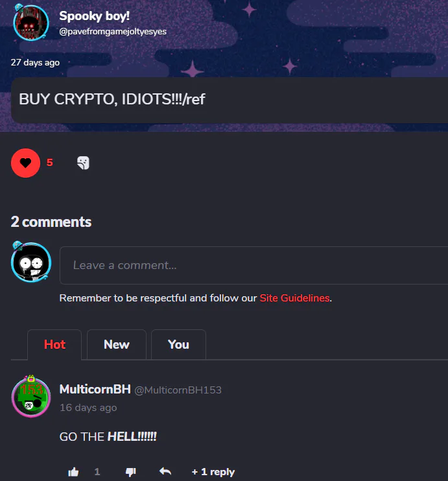Click your own skull avatar by comment box
The width and height of the screenshot is (448, 481).
pyautogui.click(x=31, y=262)
